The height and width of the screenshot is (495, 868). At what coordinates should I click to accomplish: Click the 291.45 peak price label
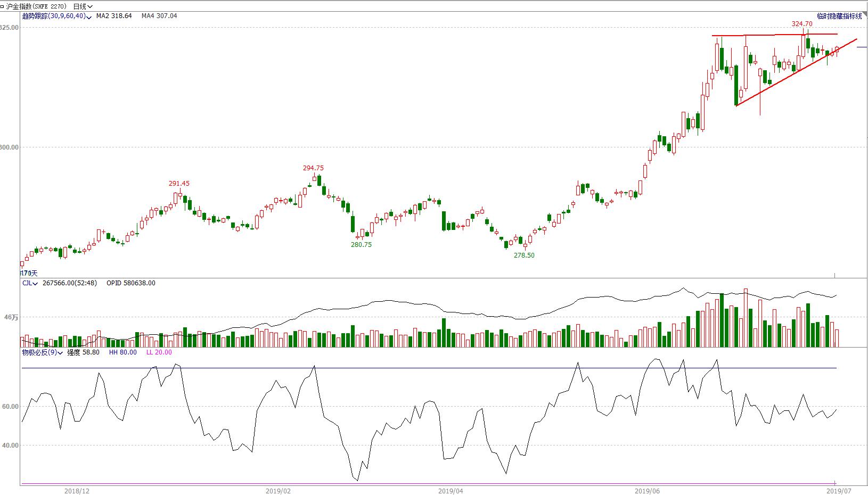point(179,184)
